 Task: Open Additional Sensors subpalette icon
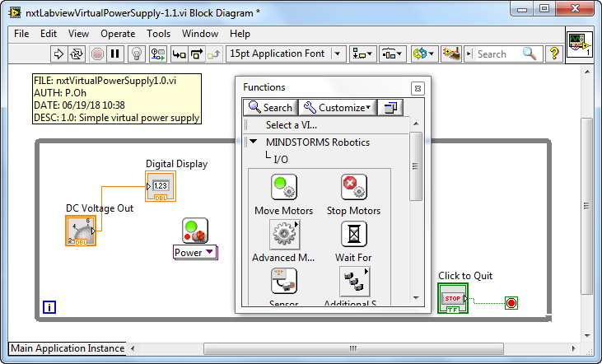[x=354, y=281]
